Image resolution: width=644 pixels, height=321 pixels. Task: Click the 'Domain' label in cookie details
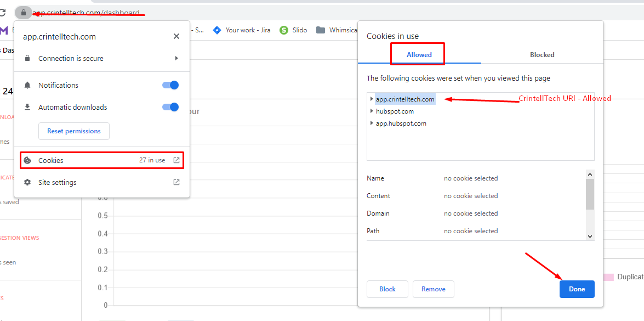tap(378, 213)
